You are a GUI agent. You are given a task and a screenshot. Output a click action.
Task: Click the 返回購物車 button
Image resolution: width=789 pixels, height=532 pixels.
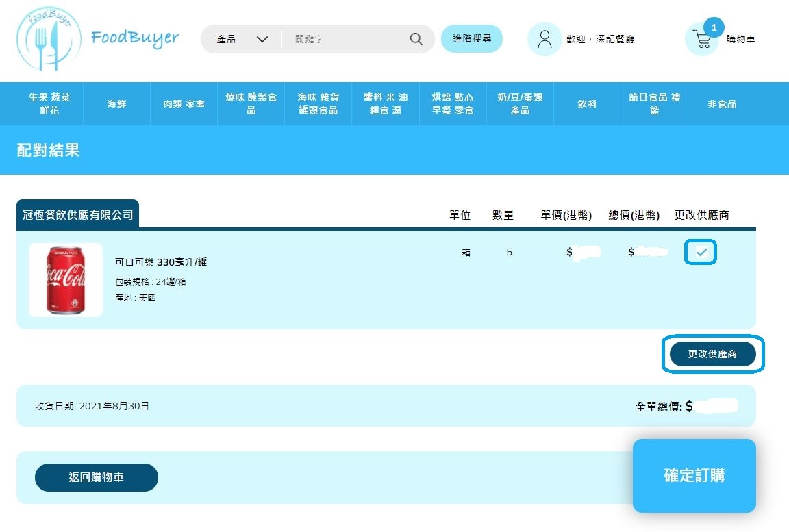point(96,477)
